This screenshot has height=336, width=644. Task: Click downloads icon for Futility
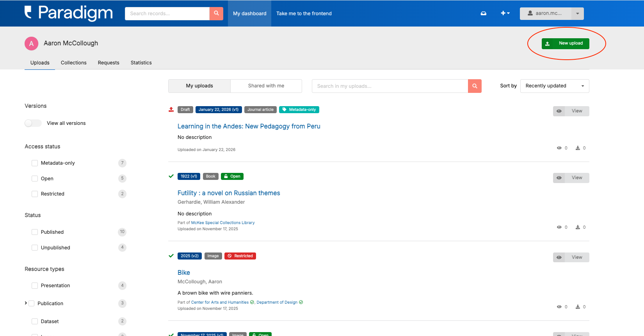(x=578, y=227)
